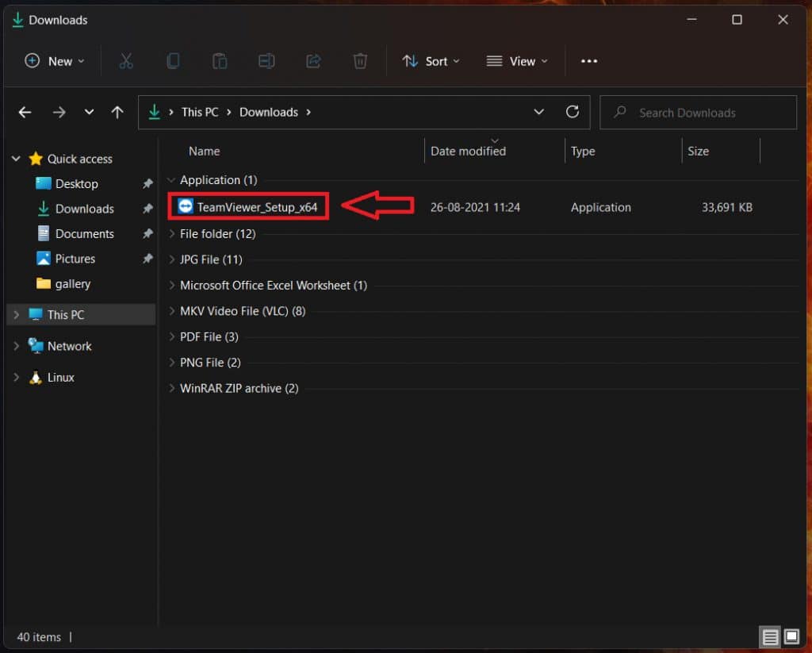The width and height of the screenshot is (812, 653).
Task: Expand the JPG File (11) group
Action: click(x=171, y=259)
